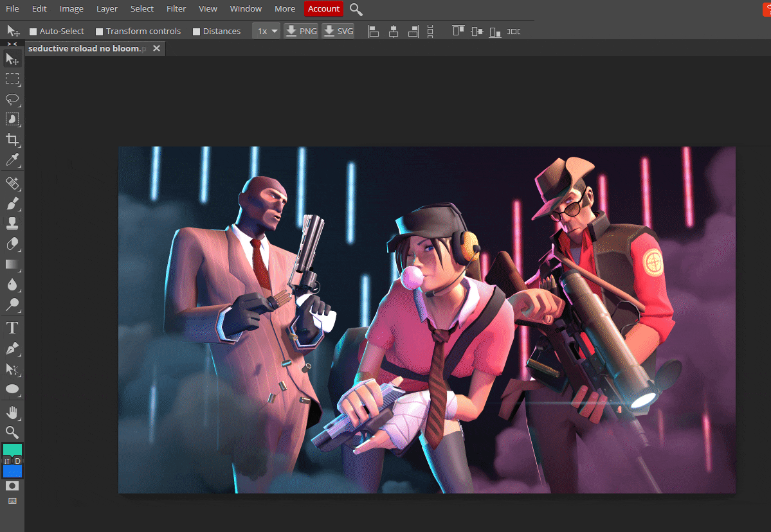Pick the Eyedropper tool

pos(12,160)
